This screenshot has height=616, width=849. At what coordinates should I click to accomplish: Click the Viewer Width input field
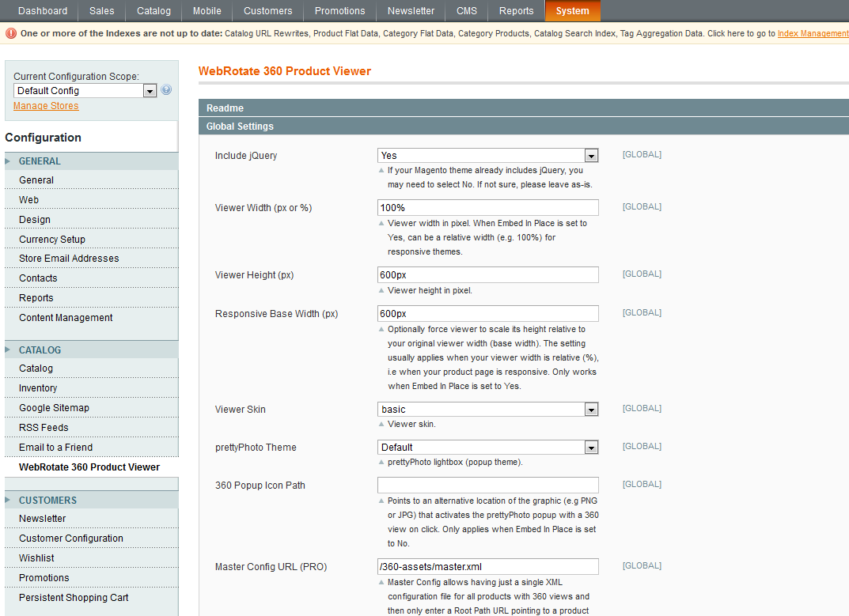[488, 208]
